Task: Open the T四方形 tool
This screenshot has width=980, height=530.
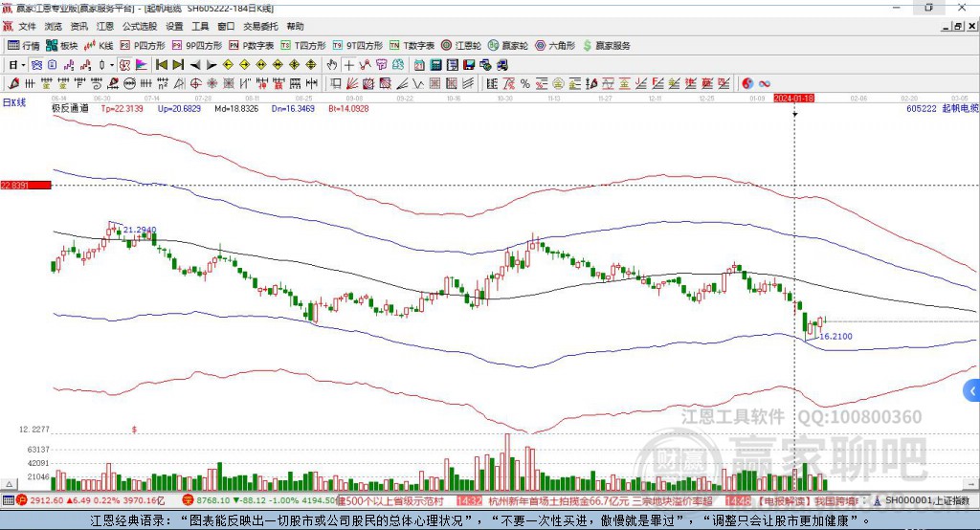Action: click(303, 46)
